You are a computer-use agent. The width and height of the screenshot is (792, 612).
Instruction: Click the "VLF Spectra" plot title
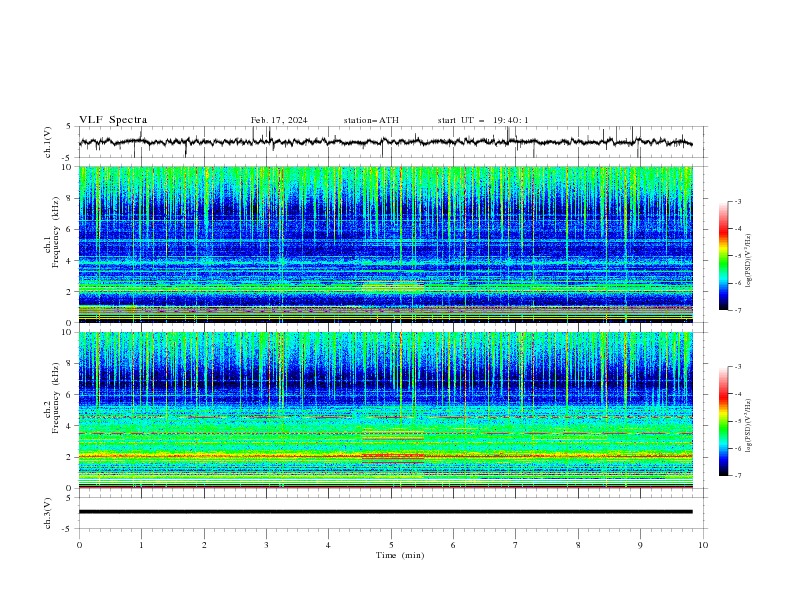[113, 120]
